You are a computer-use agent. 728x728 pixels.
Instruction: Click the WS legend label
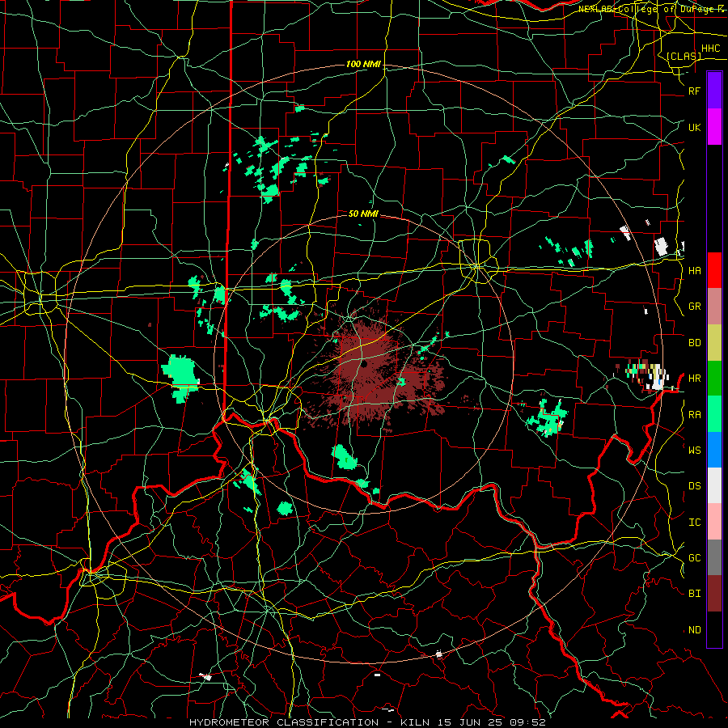[694, 450]
